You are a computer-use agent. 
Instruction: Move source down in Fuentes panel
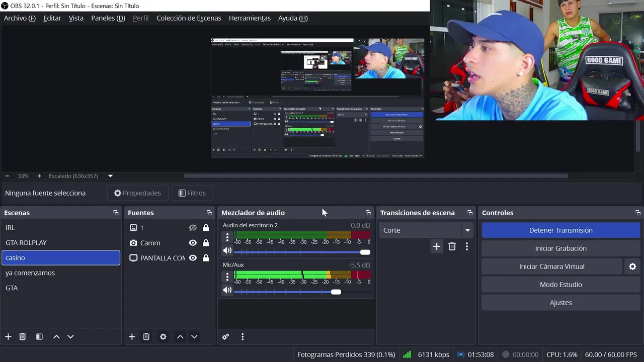(x=194, y=337)
